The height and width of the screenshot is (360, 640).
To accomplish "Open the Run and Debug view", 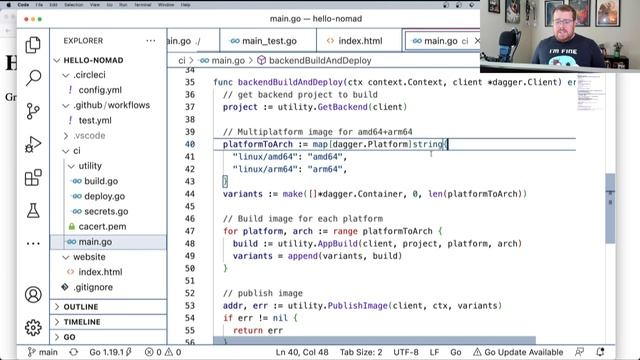I will (x=33, y=144).
